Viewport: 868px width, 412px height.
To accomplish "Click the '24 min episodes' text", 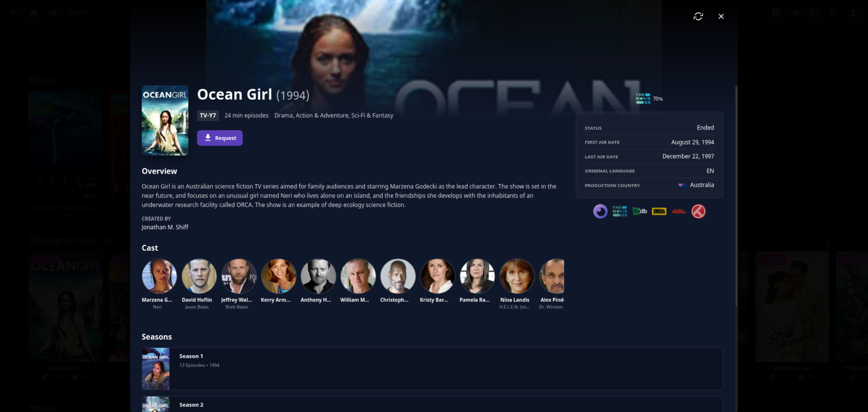I will point(247,115).
